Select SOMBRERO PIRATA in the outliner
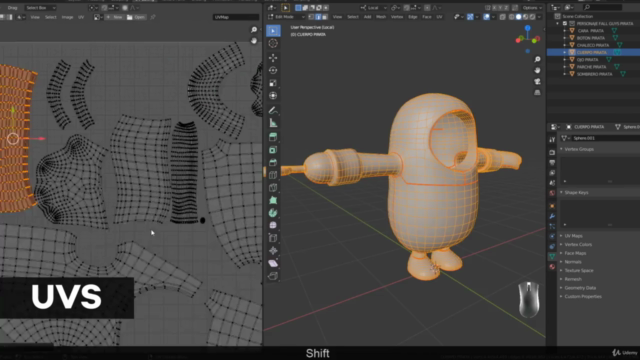Image resolution: width=640 pixels, height=360 pixels. [594, 74]
